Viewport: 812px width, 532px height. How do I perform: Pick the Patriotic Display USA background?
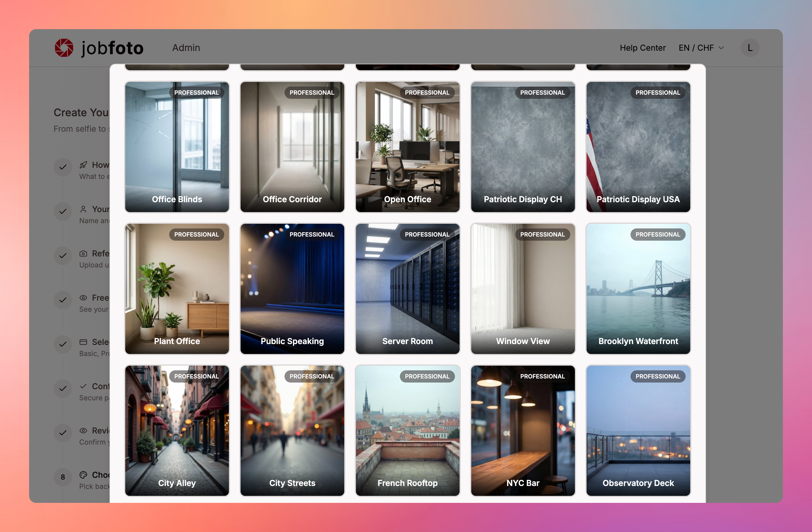click(x=638, y=147)
